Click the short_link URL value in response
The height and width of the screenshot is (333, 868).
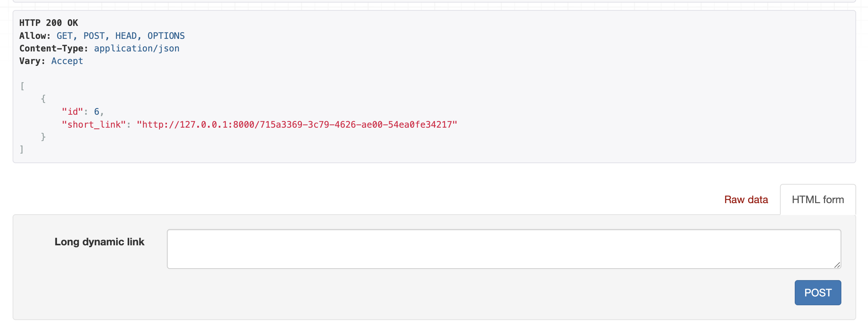[297, 125]
